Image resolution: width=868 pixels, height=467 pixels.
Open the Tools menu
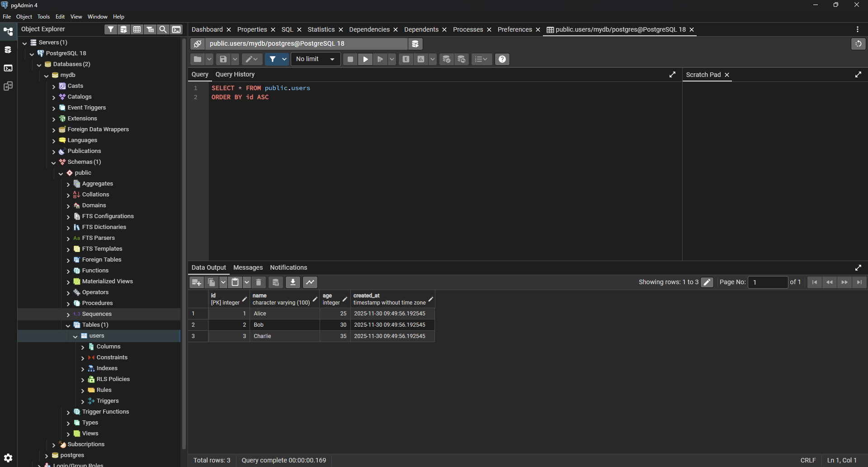pos(43,17)
